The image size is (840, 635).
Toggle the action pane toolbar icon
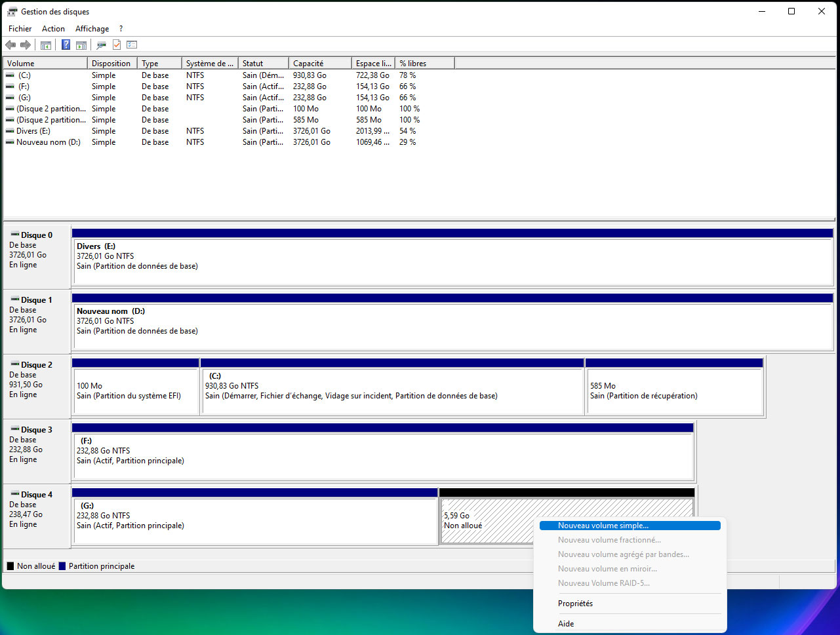tap(81, 45)
